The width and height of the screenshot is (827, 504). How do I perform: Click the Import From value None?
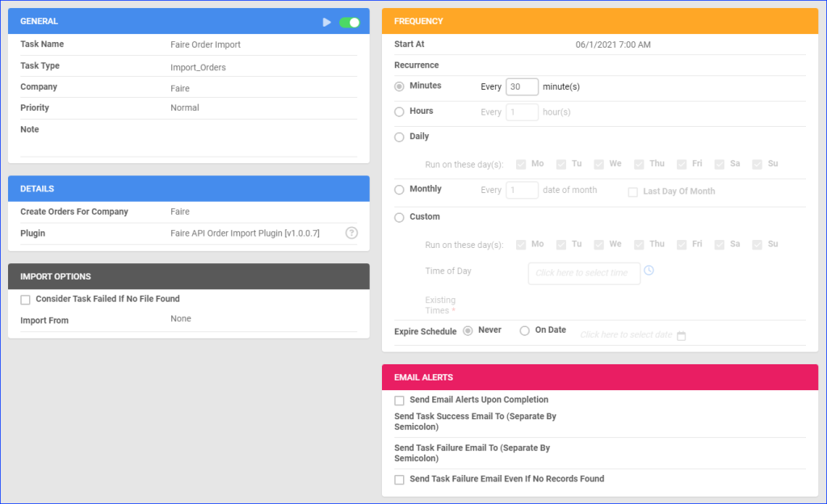(181, 319)
